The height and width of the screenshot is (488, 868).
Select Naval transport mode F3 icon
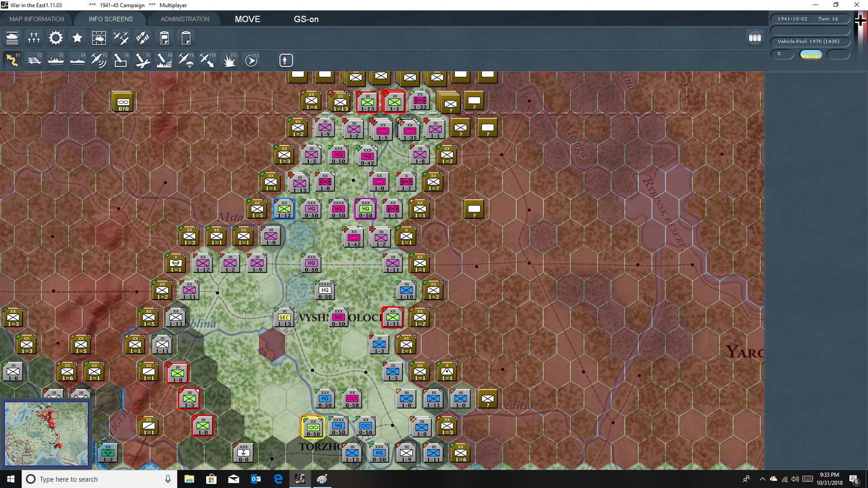click(x=56, y=60)
